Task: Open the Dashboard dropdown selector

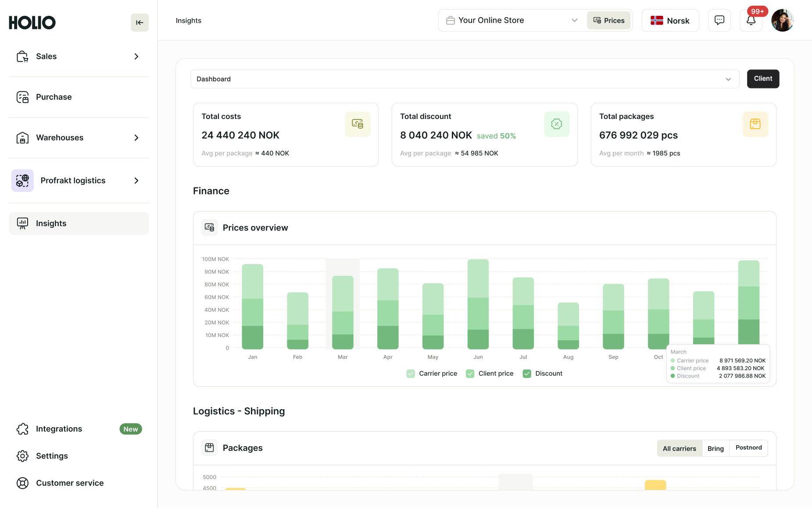Action: (x=465, y=79)
